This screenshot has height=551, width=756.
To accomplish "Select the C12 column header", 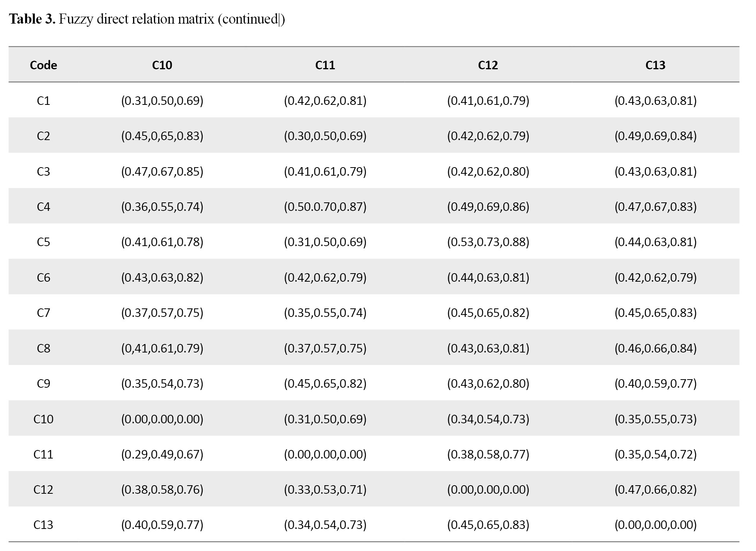I will (488, 65).
